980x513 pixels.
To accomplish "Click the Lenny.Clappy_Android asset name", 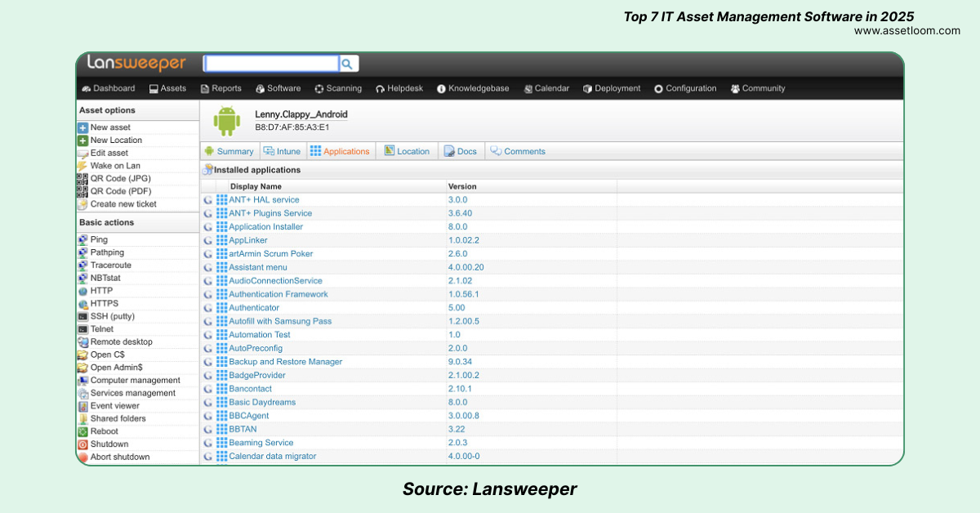I will coord(301,115).
